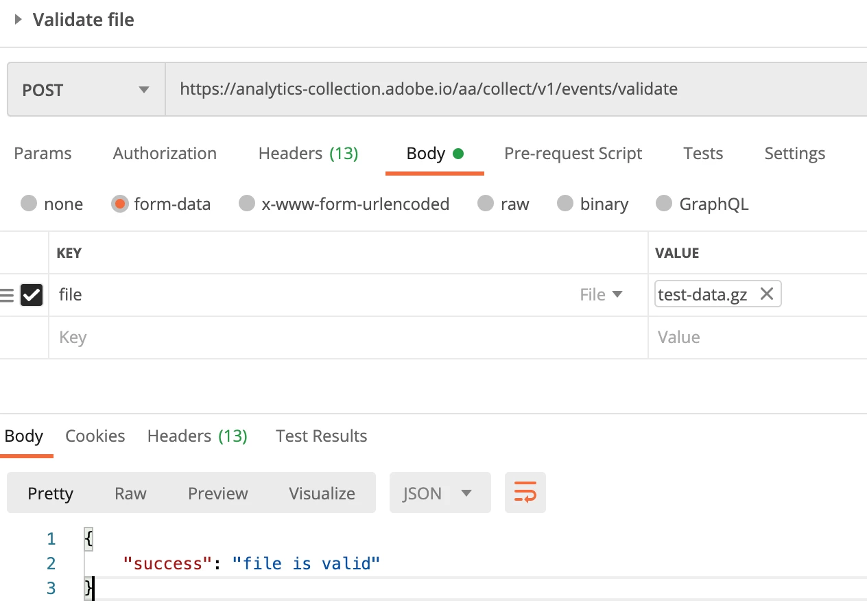Open the POST method dropdown
This screenshot has width=867, height=616.
pyautogui.click(x=86, y=90)
